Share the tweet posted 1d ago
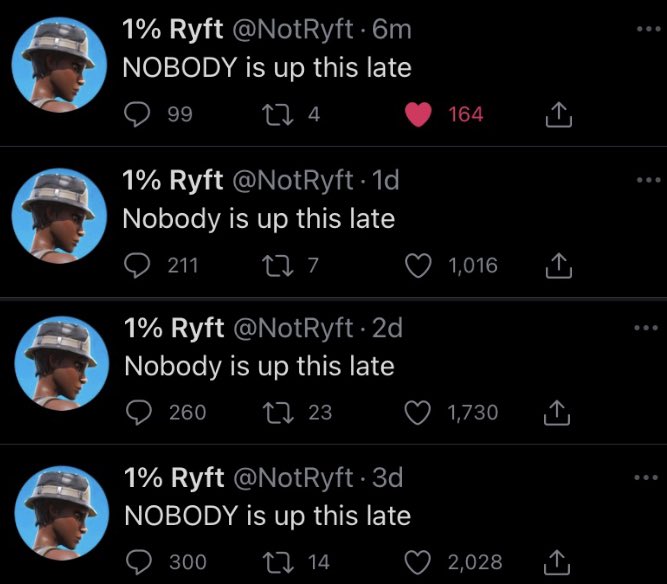The image size is (667, 584). pyautogui.click(x=557, y=265)
